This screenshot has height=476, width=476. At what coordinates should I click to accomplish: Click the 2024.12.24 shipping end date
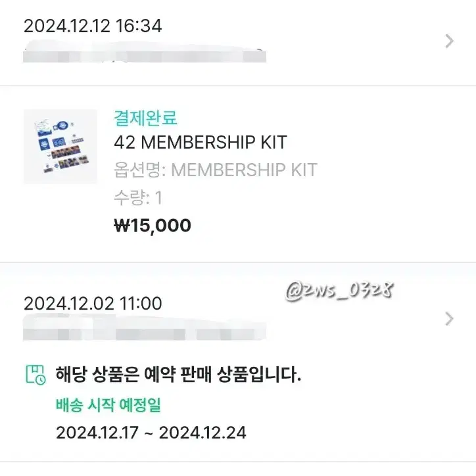click(x=202, y=433)
